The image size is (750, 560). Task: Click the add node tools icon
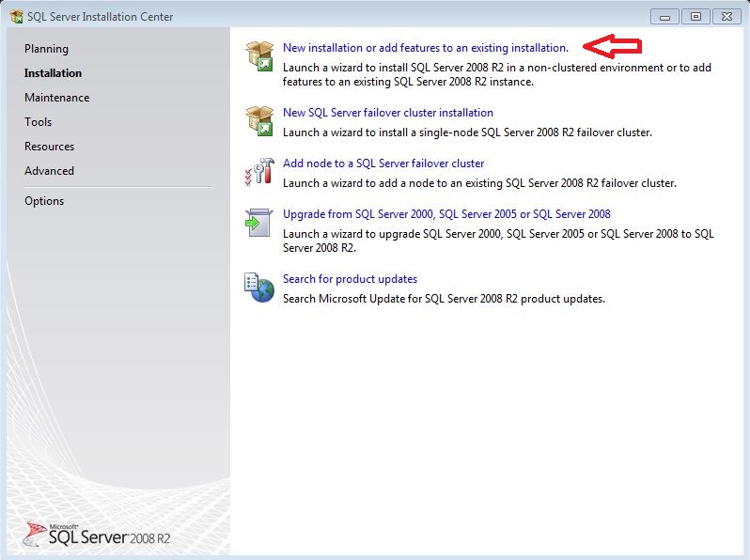[259, 172]
